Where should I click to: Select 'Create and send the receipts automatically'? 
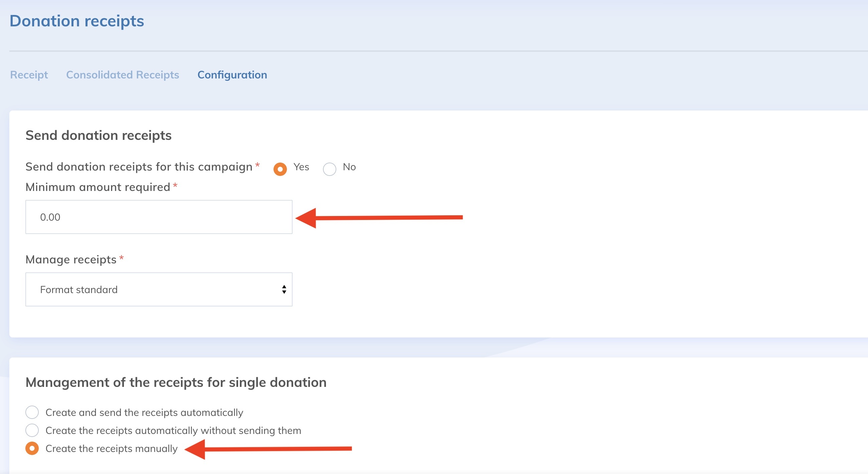[x=32, y=412]
